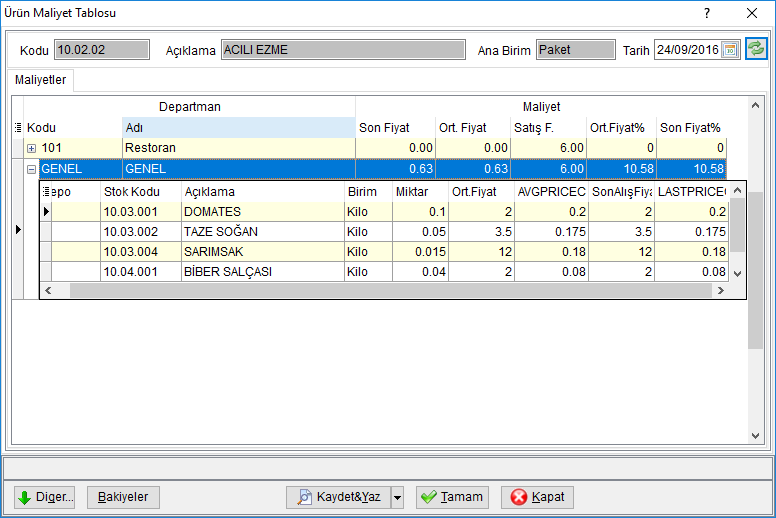The width and height of the screenshot is (776, 518).
Task: Click the Son Fiyat column header
Action: coord(395,128)
